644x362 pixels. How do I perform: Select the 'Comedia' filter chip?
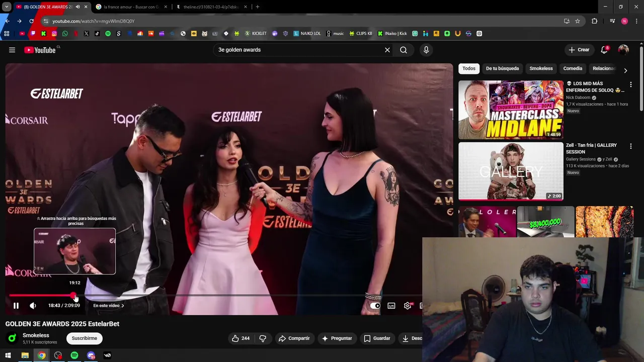click(573, 68)
